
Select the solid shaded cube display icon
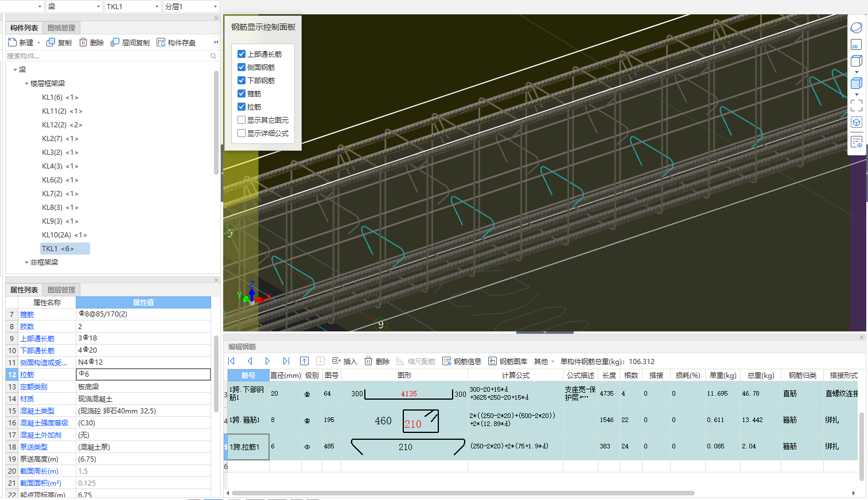(857, 83)
